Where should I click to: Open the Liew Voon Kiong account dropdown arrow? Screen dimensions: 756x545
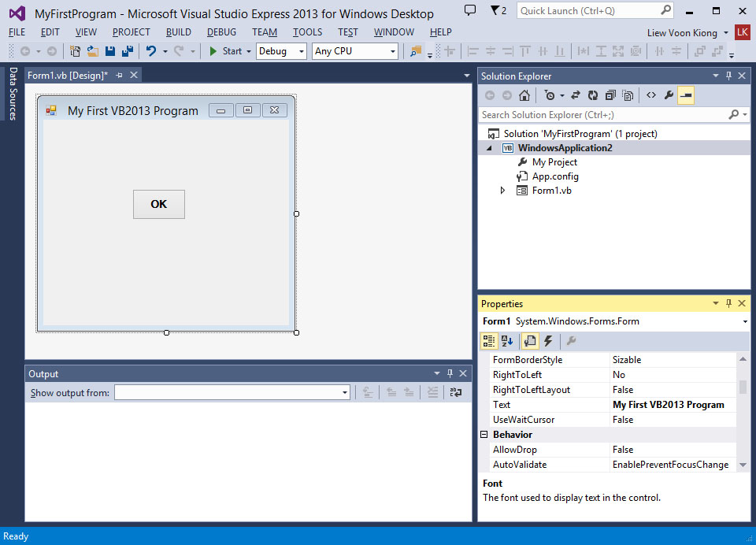725,33
